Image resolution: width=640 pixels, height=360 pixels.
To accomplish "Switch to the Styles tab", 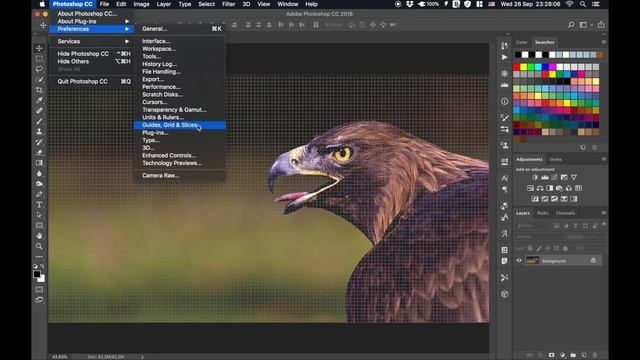I will (556, 159).
